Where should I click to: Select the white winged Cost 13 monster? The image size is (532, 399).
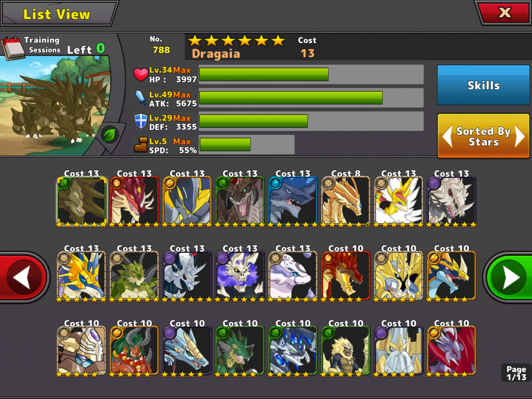(398, 200)
